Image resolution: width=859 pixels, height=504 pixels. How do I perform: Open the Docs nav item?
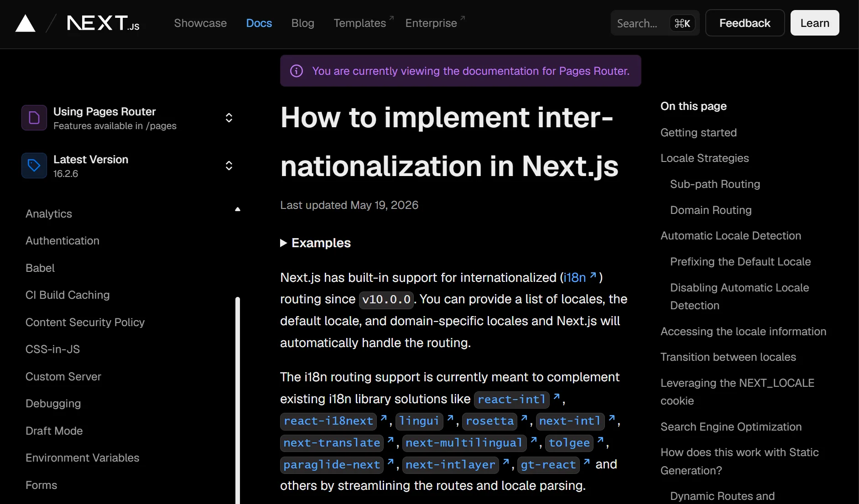pyautogui.click(x=259, y=23)
